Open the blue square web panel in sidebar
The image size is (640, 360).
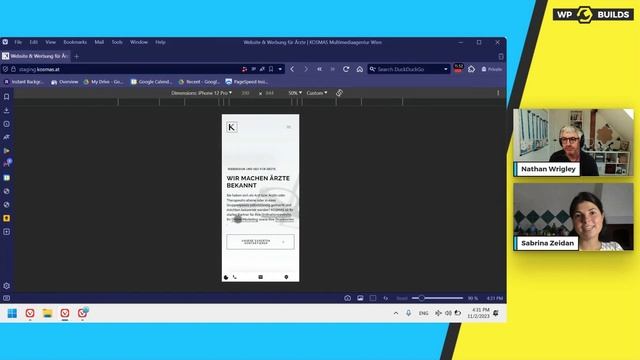pos(7,178)
